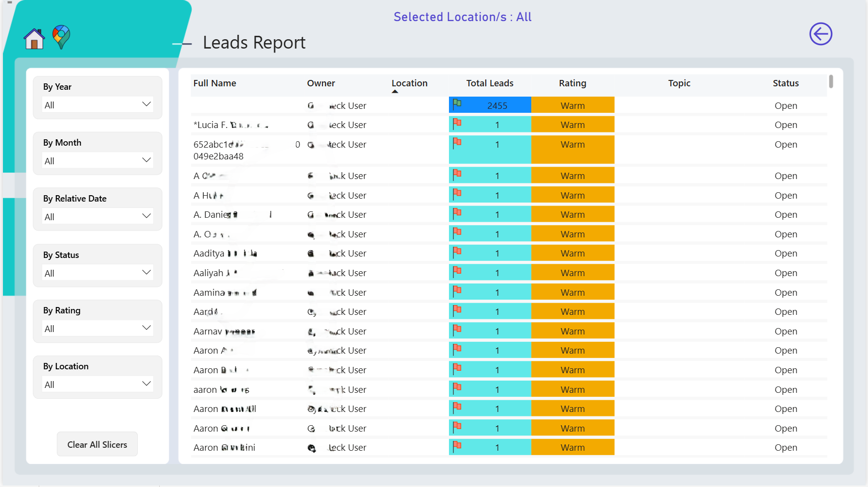Expand the By Rating dropdown
Image resolution: width=868 pixels, height=487 pixels.
(x=98, y=328)
